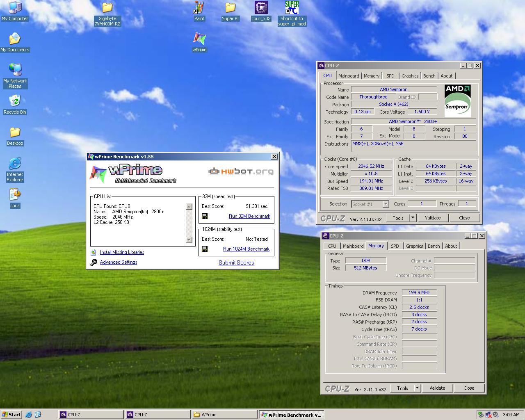
Task: Run the 1024M Benchmark link
Action: pyautogui.click(x=246, y=249)
